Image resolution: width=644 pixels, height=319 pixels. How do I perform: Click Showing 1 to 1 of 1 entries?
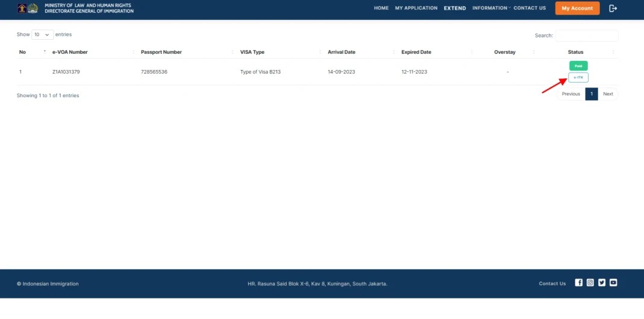[x=48, y=95]
